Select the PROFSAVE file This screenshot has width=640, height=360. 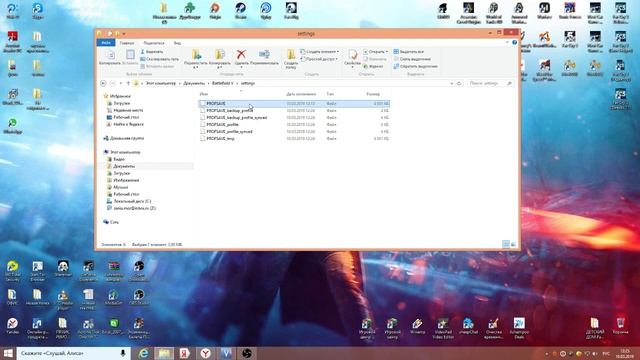[294, 104]
